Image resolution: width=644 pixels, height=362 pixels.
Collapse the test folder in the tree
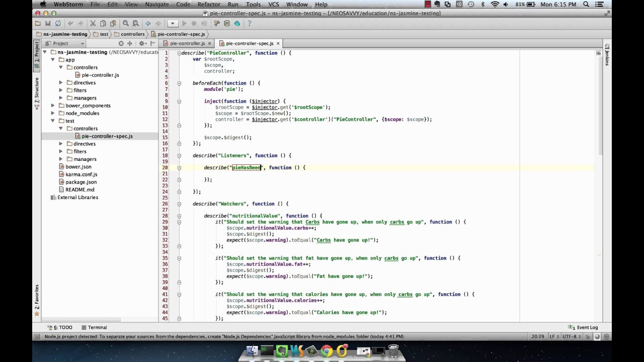click(53, 121)
